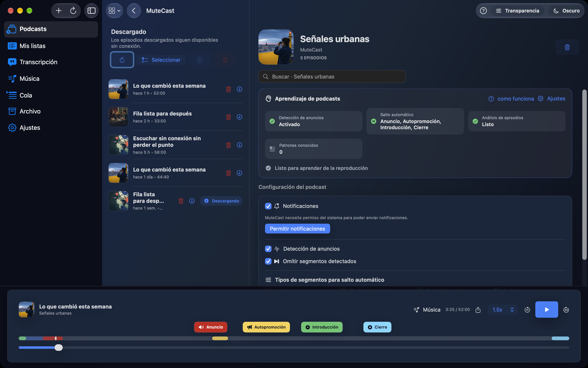The width and height of the screenshot is (588, 368).
Task: Click Seleccionar button
Action: click(161, 60)
